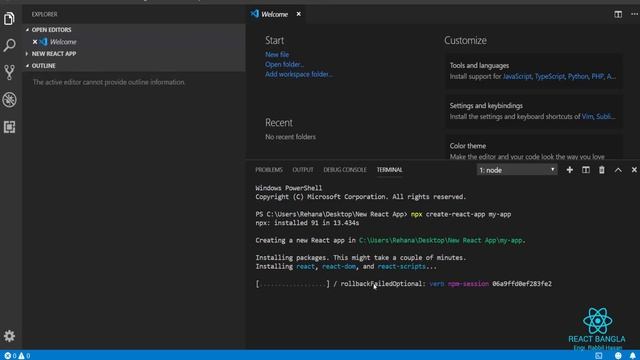Screen dimensions: 640x360
Task: Open the Search view icon
Action: (x=9, y=45)
